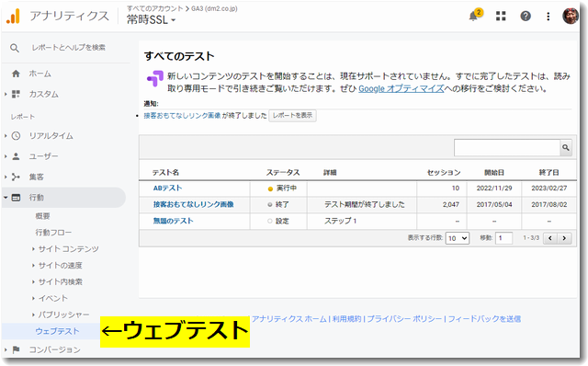Sort by セッション column header
Viewport: 588px width, 366px height.
coord(444,173)
